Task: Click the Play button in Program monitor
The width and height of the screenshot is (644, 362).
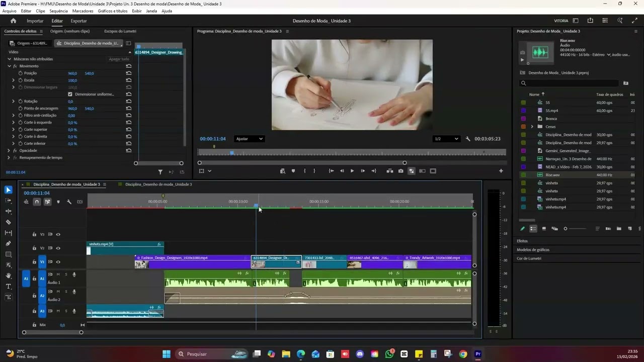Action: 352,171
